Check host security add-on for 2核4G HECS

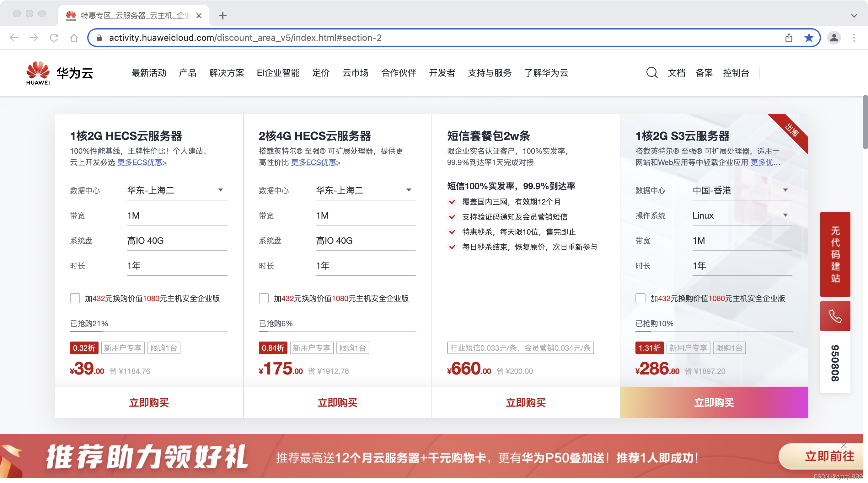click(x=264, y=298)
